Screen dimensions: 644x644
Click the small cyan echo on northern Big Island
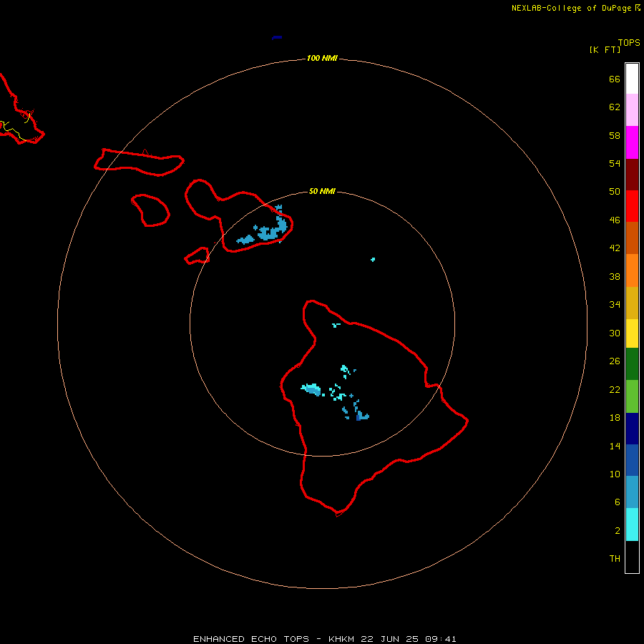tap(336, 325)
